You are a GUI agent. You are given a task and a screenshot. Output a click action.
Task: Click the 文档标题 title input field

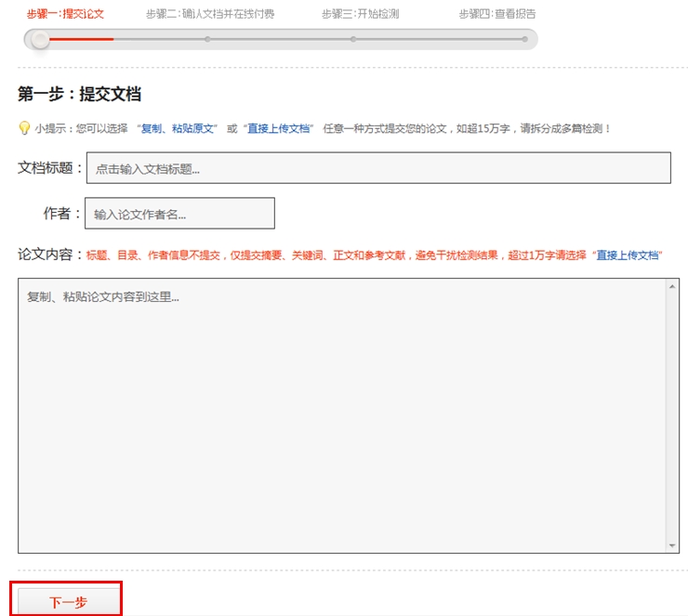[378, 168]
